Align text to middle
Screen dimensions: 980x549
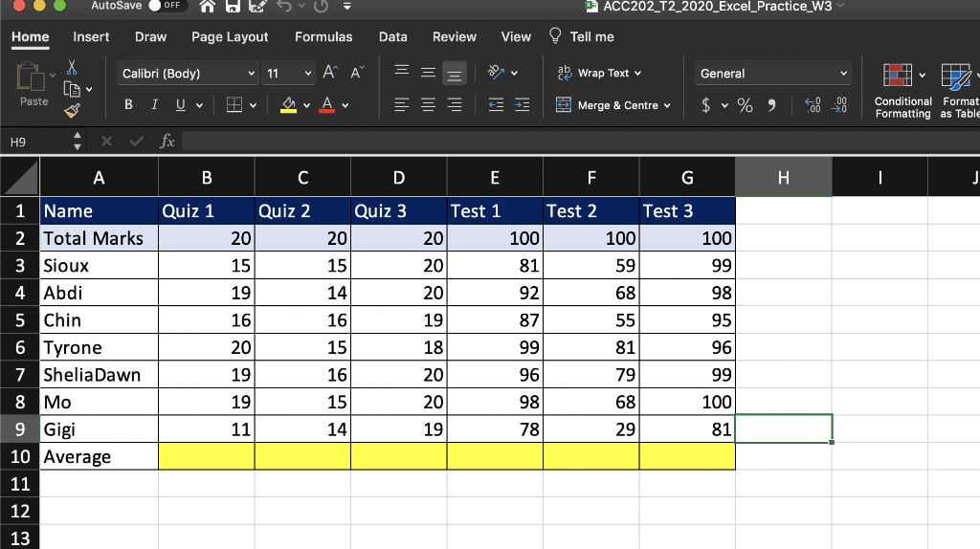pos(428,73)
